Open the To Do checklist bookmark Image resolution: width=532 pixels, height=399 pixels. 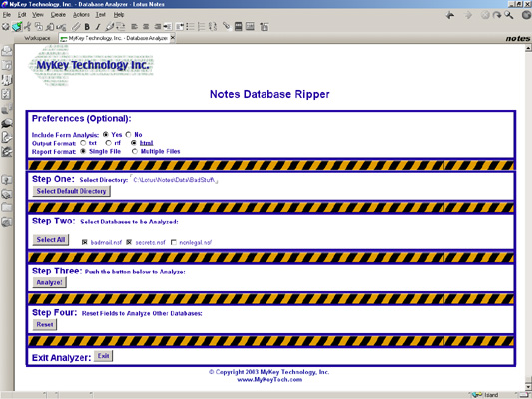(7, 94)
